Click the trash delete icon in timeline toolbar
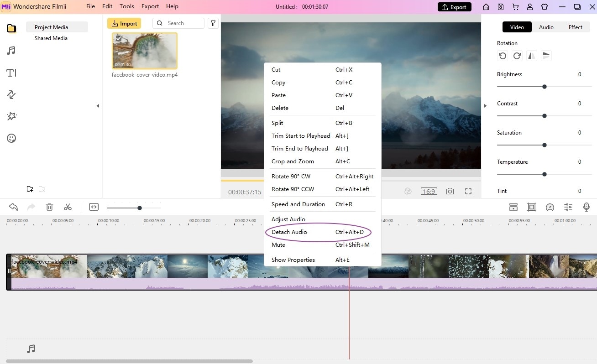597x364 pixels. 50,207
